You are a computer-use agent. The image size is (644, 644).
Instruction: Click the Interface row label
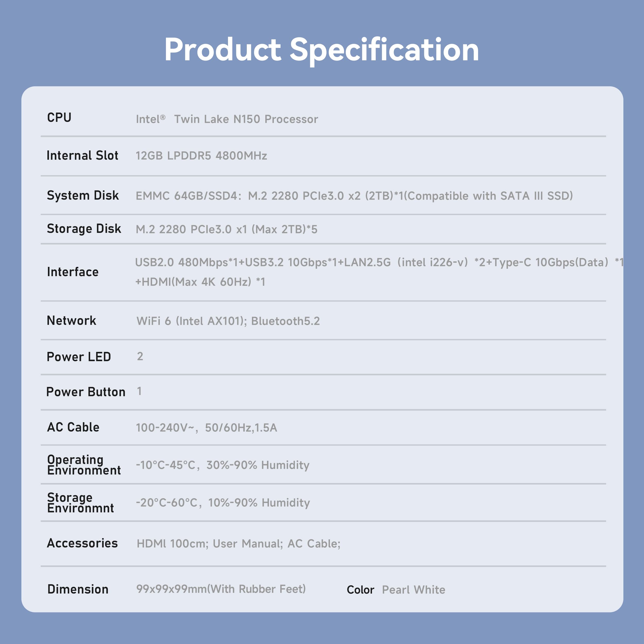pyautogui.click(x=73, y=272)
